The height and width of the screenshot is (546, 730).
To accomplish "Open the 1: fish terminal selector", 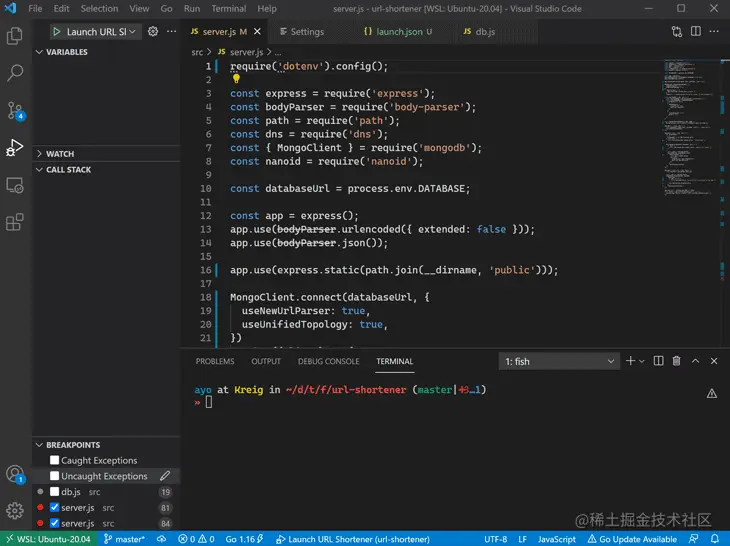I will click(x=559, y=361).
